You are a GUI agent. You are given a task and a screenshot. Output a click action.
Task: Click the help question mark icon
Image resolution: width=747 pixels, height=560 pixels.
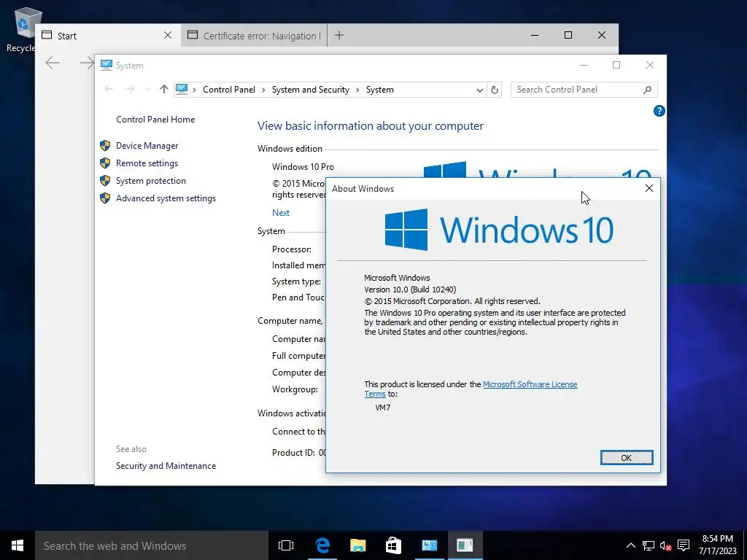coord(659,111)
